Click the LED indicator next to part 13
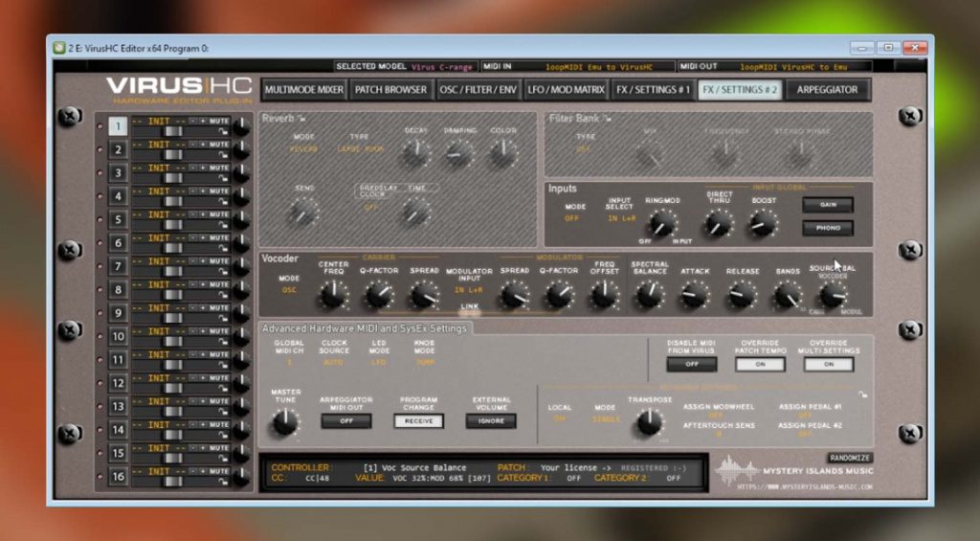980x541 pixels. click(100, 407)
